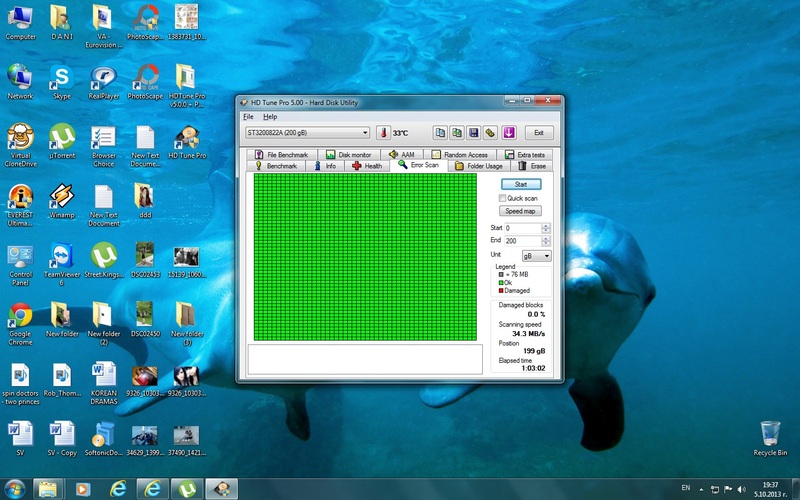
Task: Click the Speed map button
Action: [520, 211]
